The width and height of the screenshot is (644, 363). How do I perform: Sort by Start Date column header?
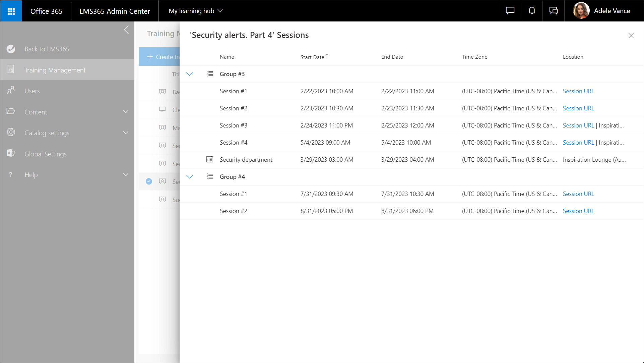[312, 57]
